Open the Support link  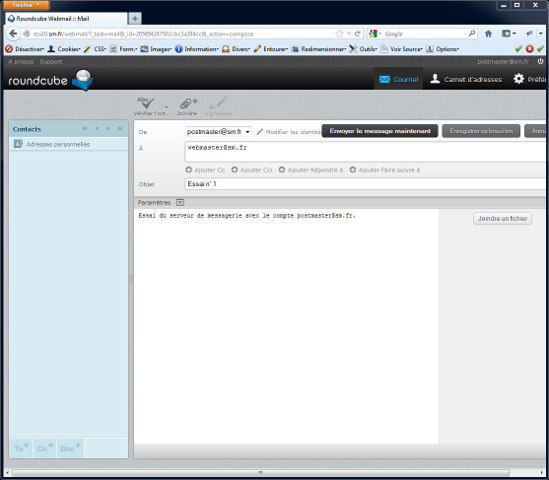51,62
